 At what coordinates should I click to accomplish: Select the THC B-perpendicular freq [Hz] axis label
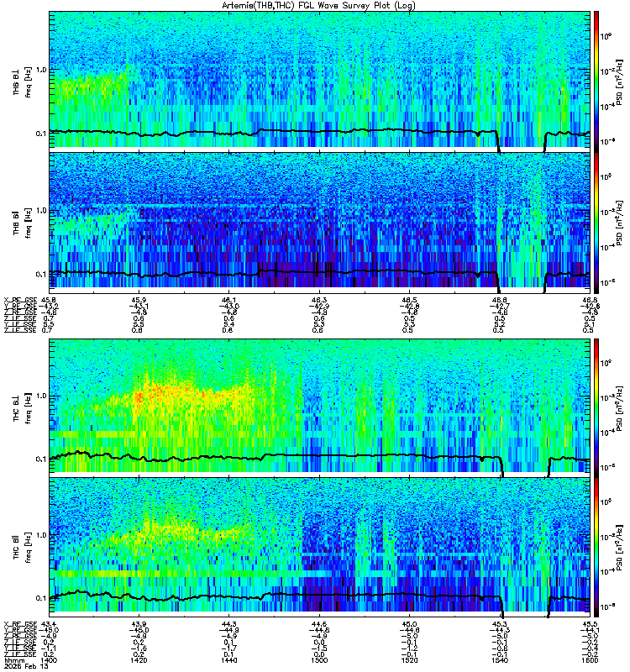29,408
